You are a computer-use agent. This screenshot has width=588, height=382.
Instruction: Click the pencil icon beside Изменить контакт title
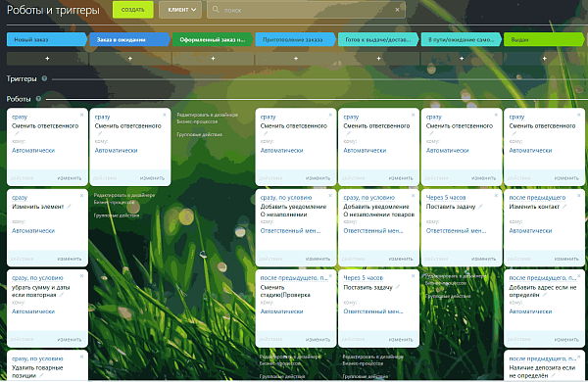pyautogui.click(x=564, y=207)
